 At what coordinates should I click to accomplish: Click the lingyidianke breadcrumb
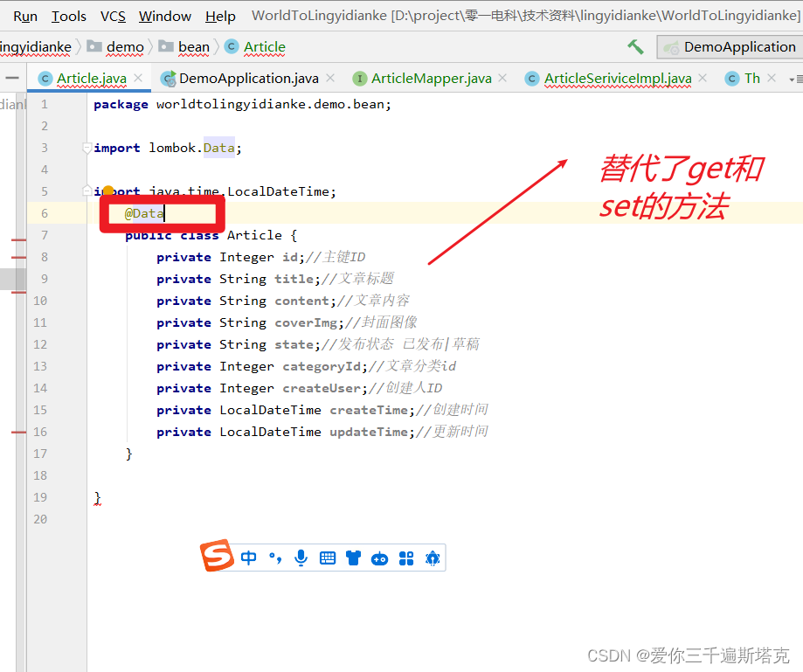coord(35,47)
